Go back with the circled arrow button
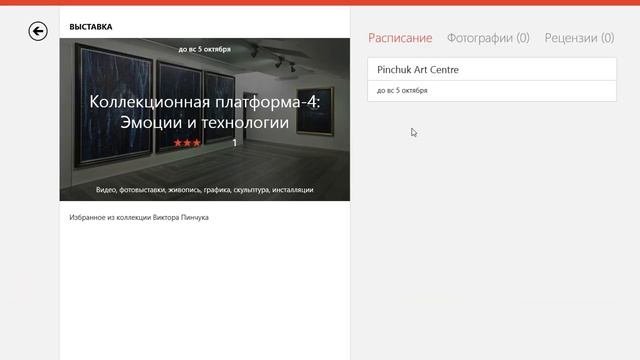This screenshot has width=640, height=360. click(x=38, y=31)
